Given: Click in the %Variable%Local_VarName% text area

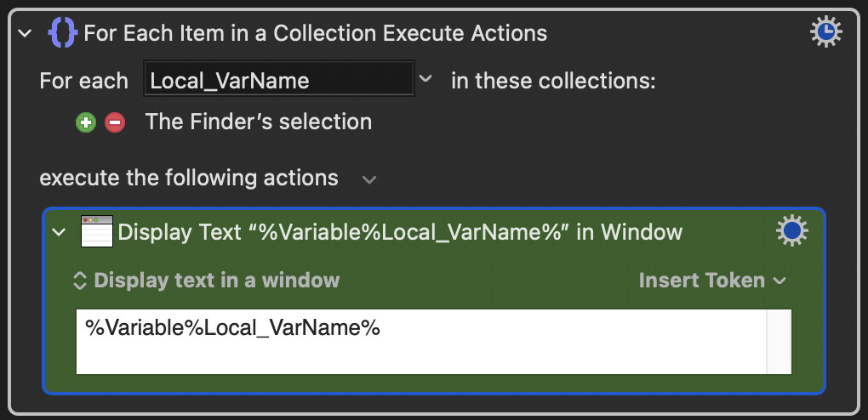Looking at the screenshot, I should 420,342.
